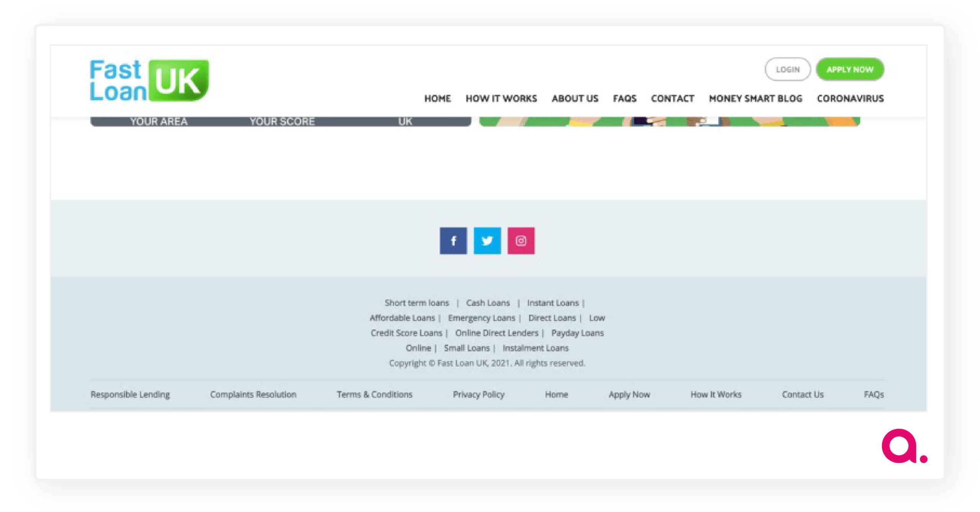The width and height of the screenshot is (980, 512).
Task: Click the LOGIN button
Action: tap(787, 69)
